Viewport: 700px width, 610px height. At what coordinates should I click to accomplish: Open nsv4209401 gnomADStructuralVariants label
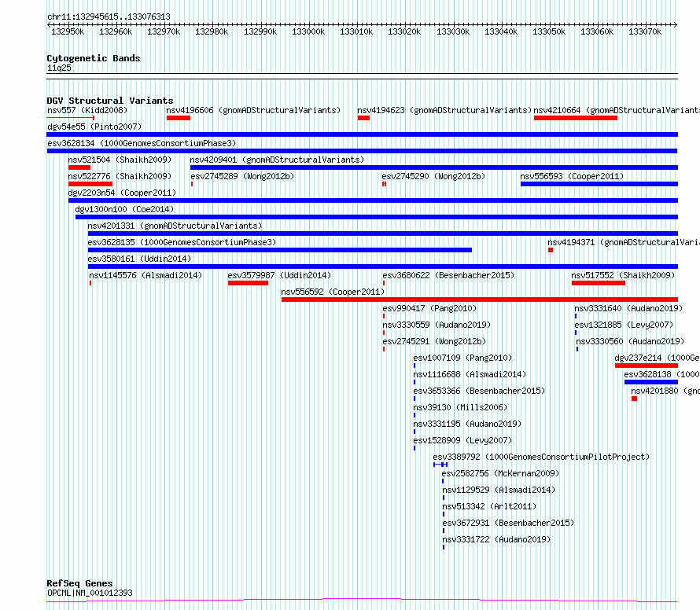(x=277, y=160)
